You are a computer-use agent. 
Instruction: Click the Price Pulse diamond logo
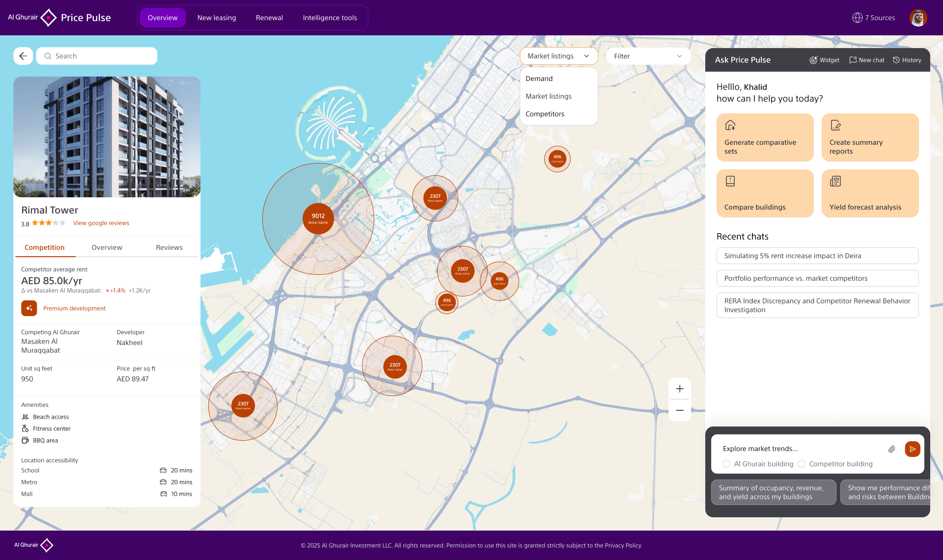coord(48,18)
